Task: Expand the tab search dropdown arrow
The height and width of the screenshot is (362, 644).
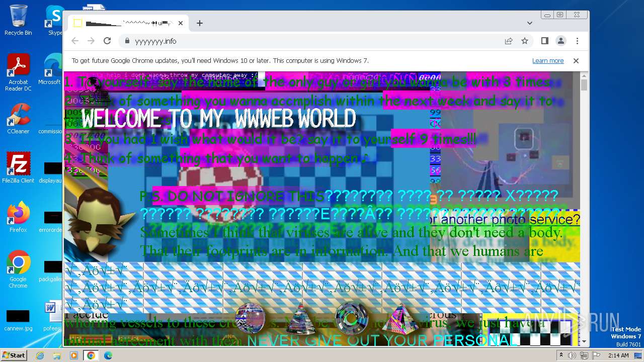Action: point(530,23)
